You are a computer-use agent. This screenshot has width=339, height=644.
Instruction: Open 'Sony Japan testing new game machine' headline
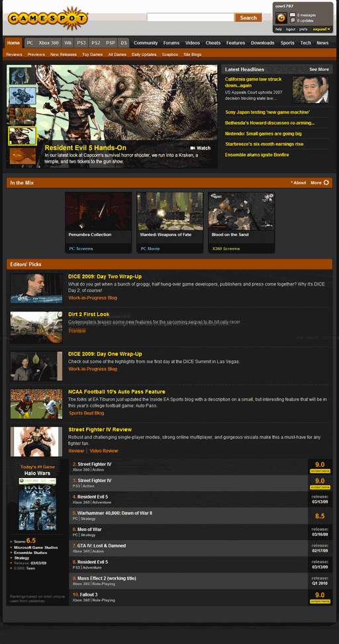coord(267,112)
